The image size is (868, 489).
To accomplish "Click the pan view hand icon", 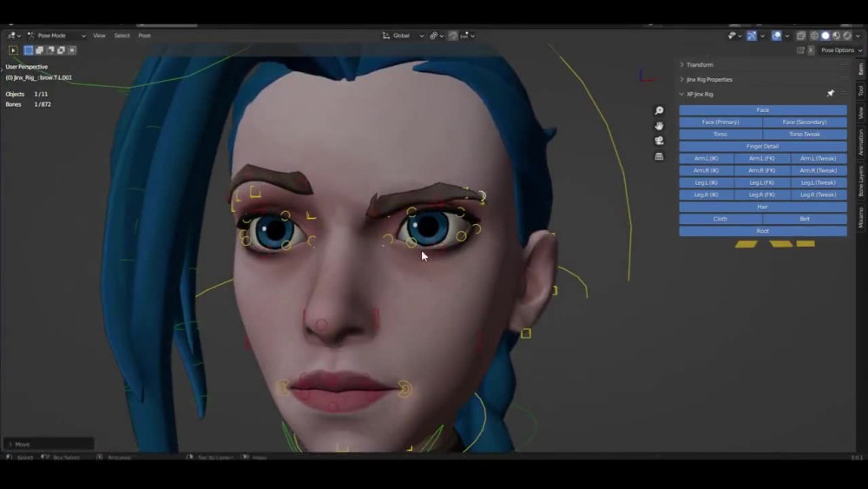I will 659,126.
